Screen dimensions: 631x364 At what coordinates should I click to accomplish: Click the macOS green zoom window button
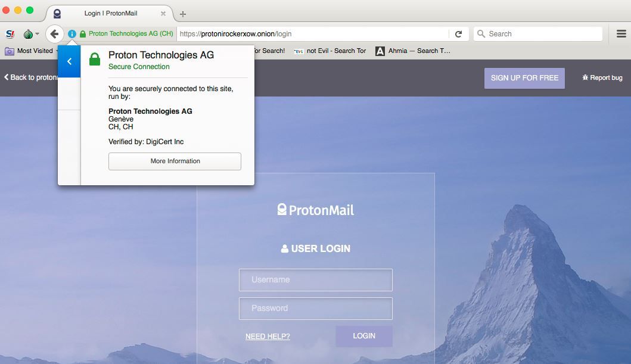30,10
